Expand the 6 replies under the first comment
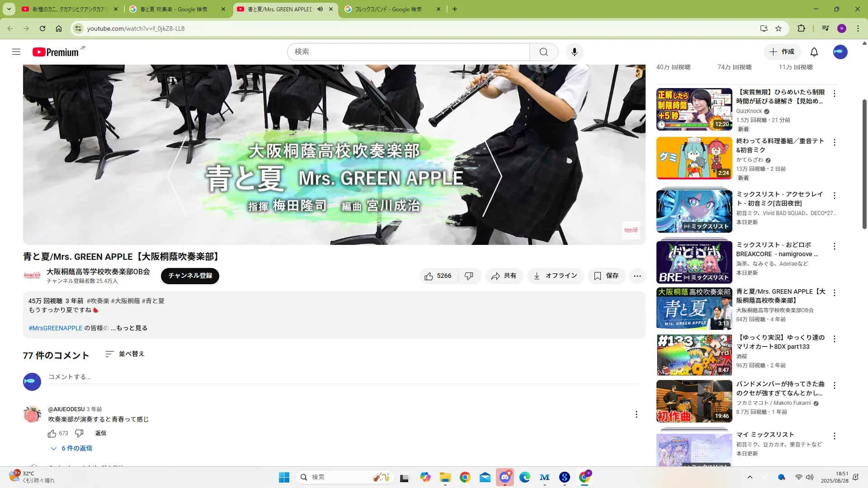 click(72, 448)
